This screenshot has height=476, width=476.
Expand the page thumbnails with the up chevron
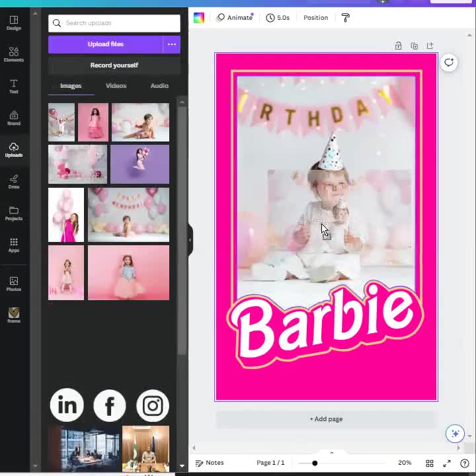coord(331,453)
